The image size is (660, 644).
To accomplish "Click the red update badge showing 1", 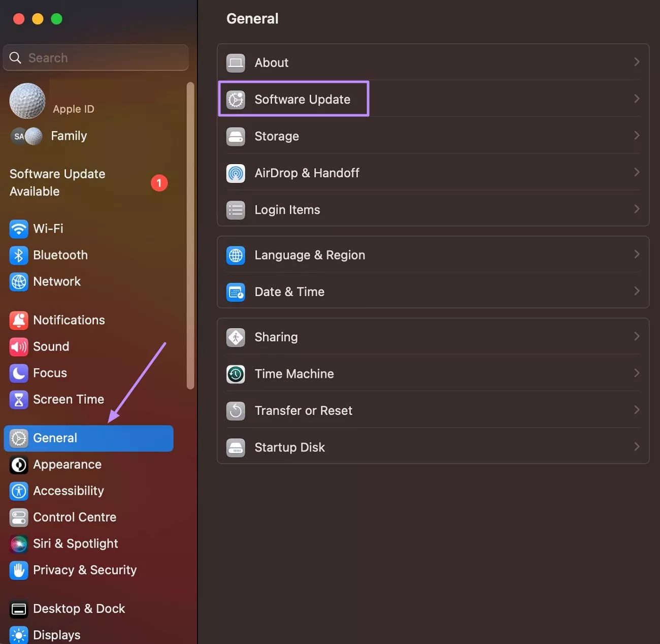I will (159, 183).
